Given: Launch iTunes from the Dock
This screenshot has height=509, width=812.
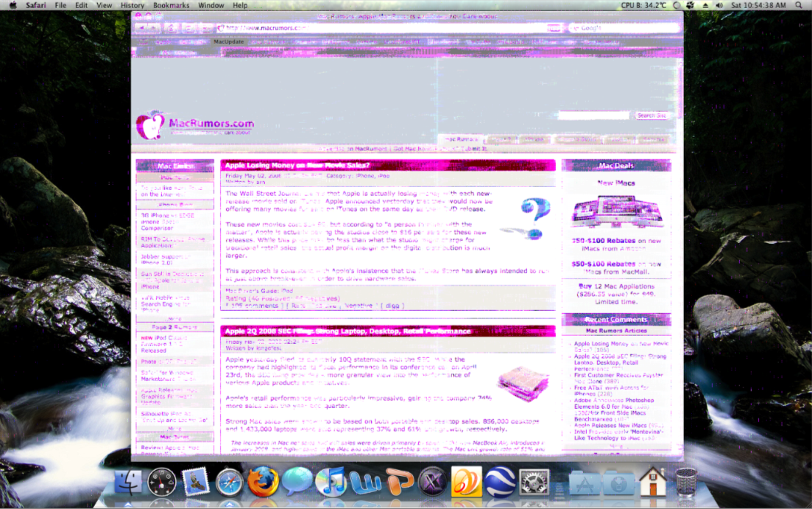Looking at the screenshot, I should tap(331, 482).
